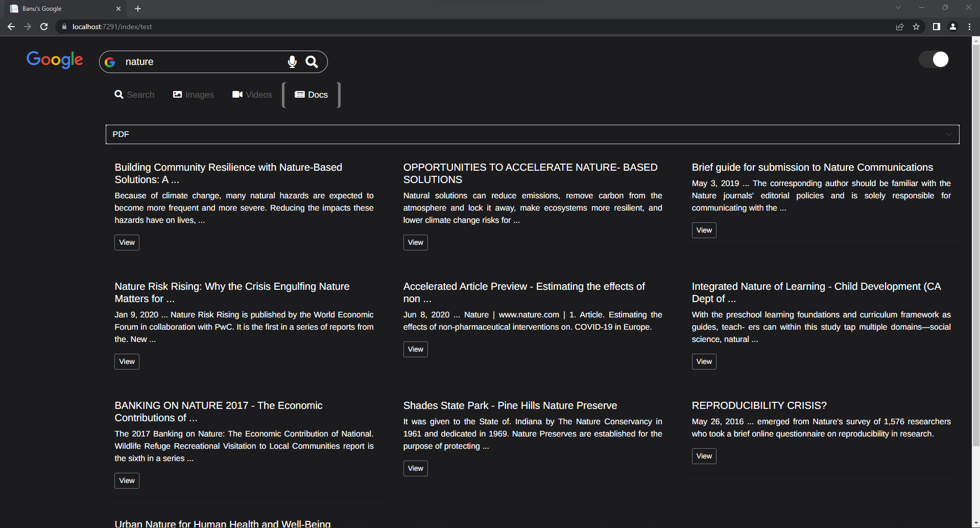Toggle dark mode switch
This screenshot has height=528, width=980.
(934, 59)
